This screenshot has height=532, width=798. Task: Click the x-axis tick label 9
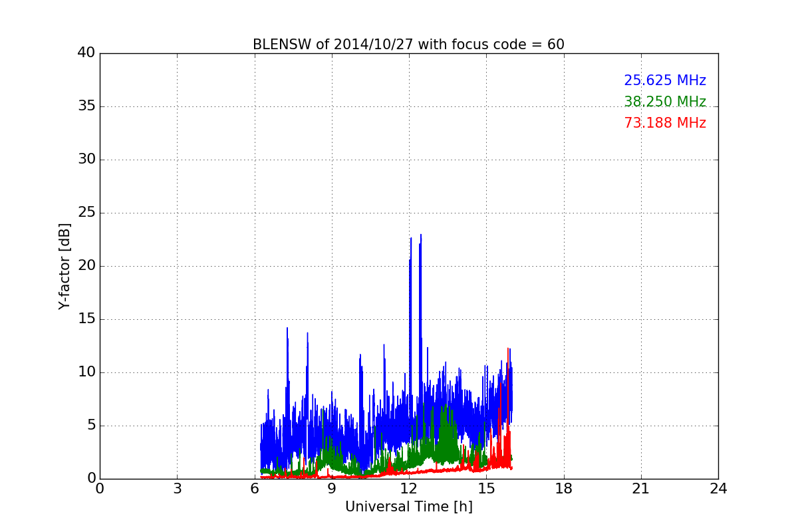tap(332, 489)
